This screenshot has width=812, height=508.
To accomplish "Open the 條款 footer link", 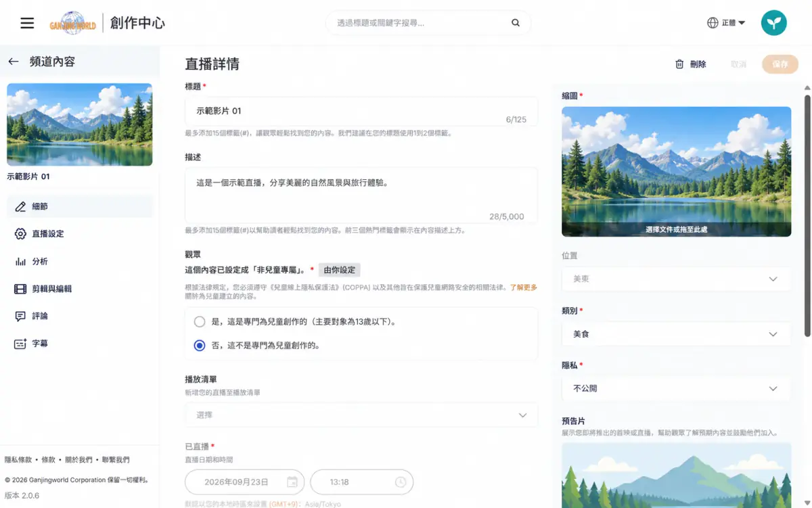I will coord(49,460).
